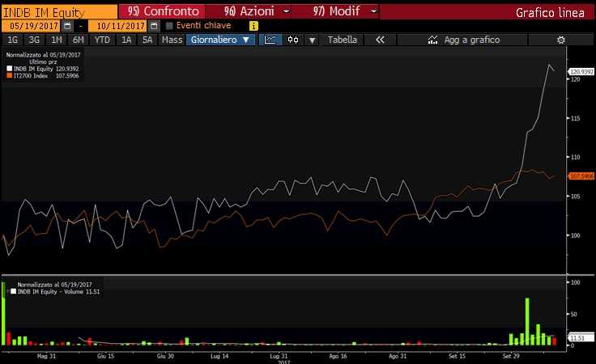The width and height of the screenshot is (596, 364).
Task: Select the candlestick chart type icon
Action: (293, 40)
